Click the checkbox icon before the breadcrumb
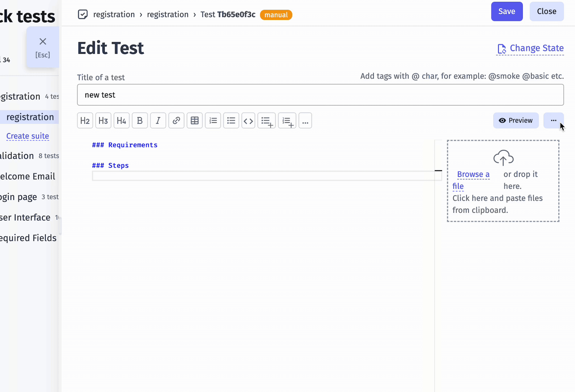This screenshot has height=392, width=575. [x=83, y=15]
